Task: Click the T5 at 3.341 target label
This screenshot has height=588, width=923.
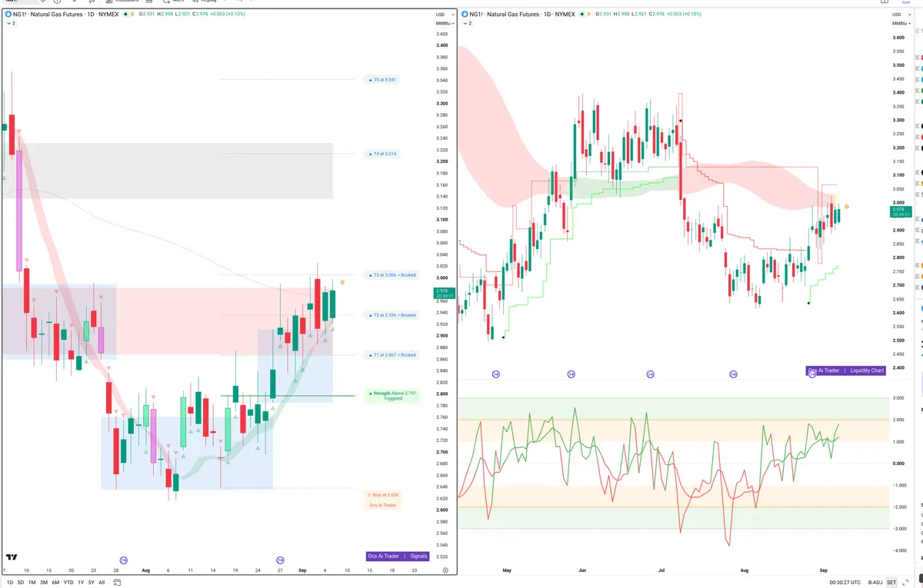Action: click(x=382, y=80)
